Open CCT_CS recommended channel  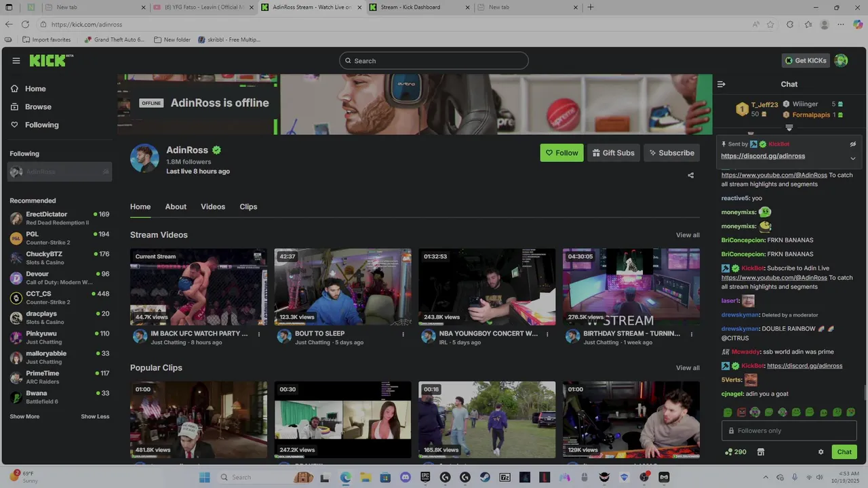click(60, 298)
